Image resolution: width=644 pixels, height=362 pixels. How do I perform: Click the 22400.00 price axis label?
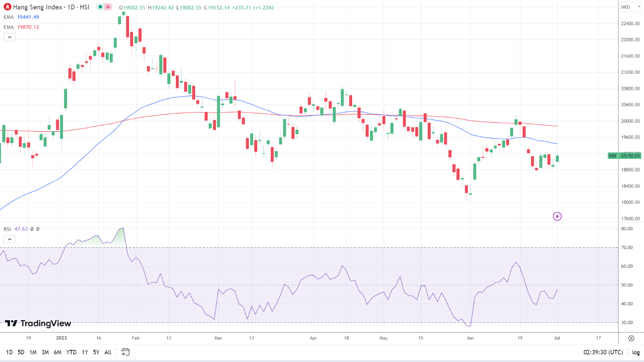coord(631,23)
